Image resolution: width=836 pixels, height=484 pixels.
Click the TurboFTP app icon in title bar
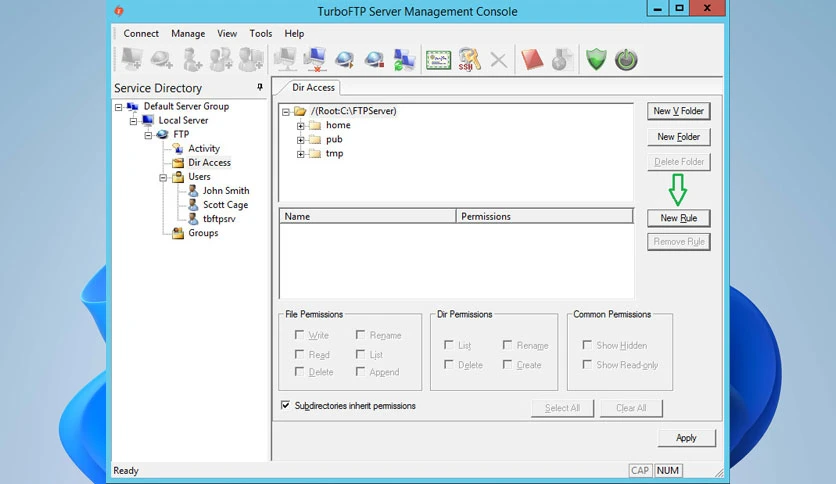119,11
